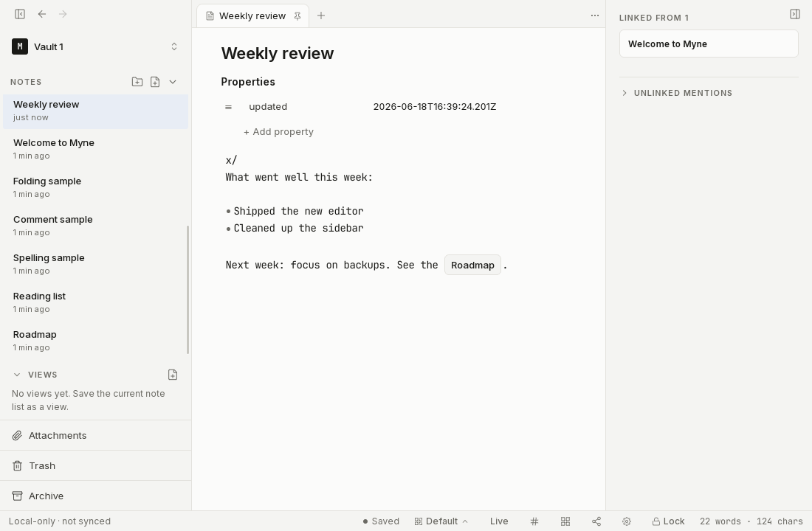Open the Folding sample note

95,187
